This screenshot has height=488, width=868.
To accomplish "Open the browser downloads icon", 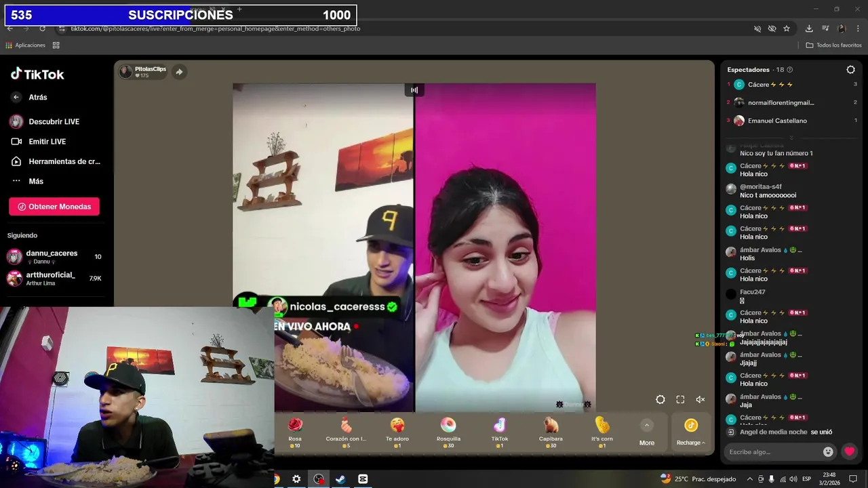I will tap(809, 28).
